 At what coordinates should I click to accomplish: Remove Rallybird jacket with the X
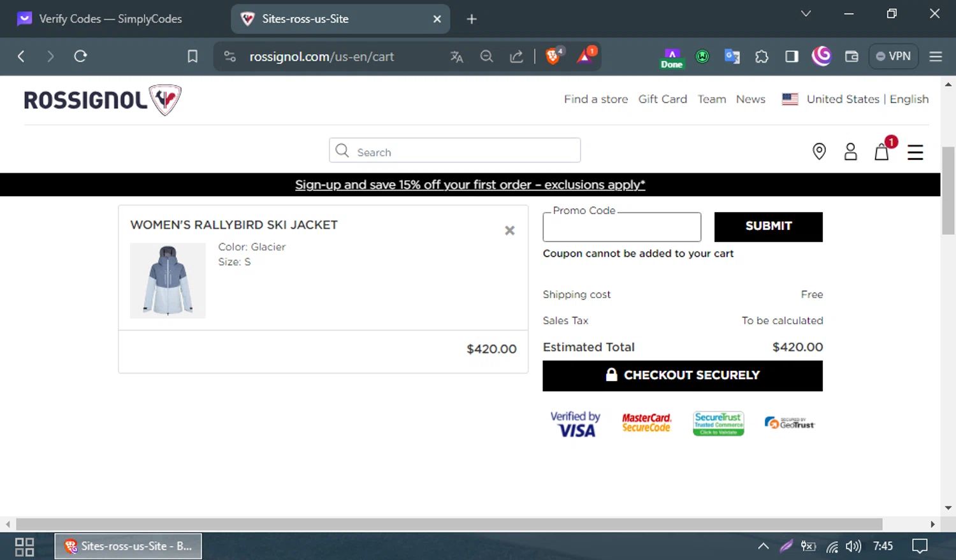pyautogui.click(x=510, y=231)
